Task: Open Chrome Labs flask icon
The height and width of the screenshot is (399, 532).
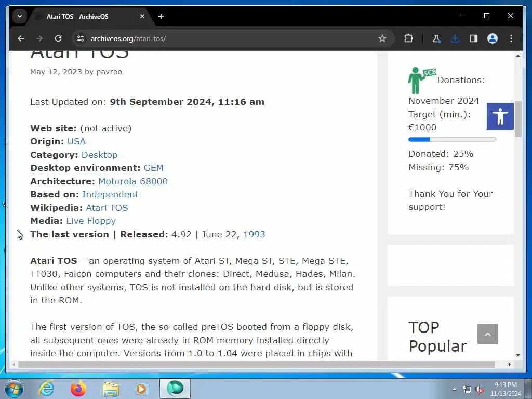Action: (x=436, y=38)
